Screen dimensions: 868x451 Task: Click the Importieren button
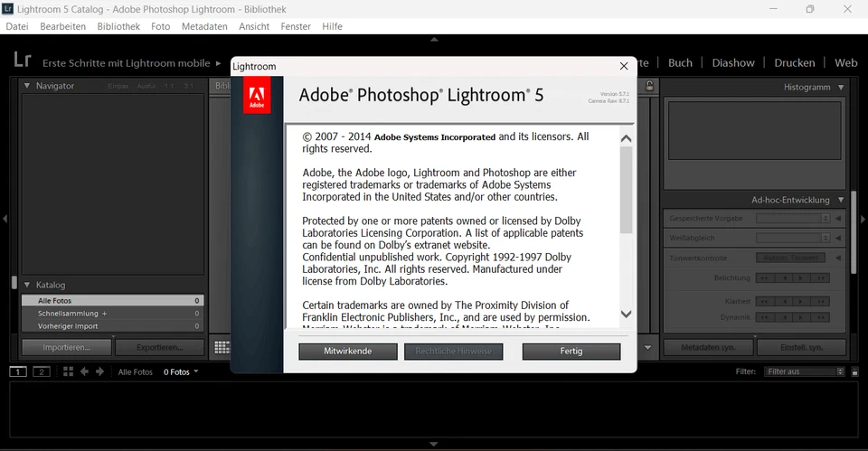(x=66, y=348)
